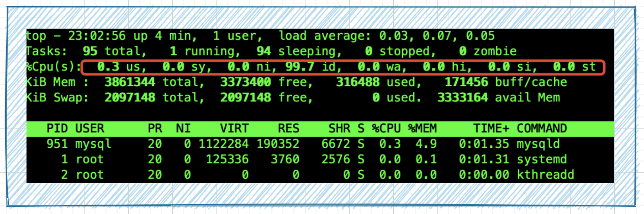Select the mysqld process row

(320, 145)
